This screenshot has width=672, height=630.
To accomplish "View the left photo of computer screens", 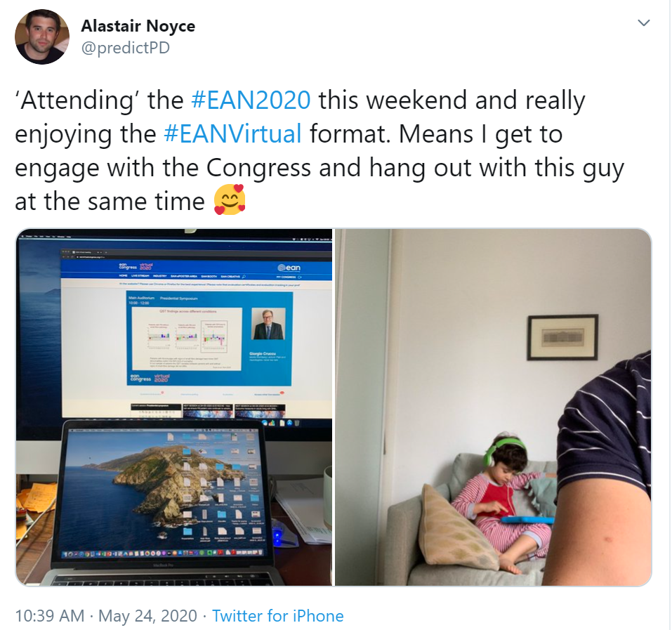I will click(174, 407).
